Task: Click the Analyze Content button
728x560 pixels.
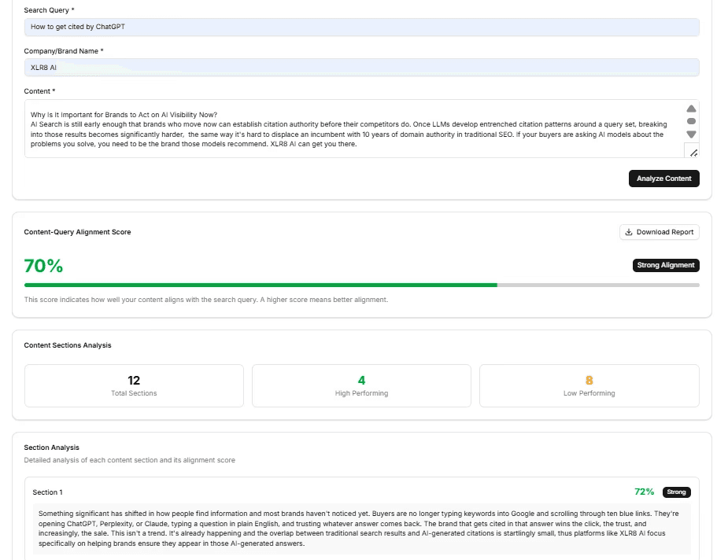Action: 664,179
